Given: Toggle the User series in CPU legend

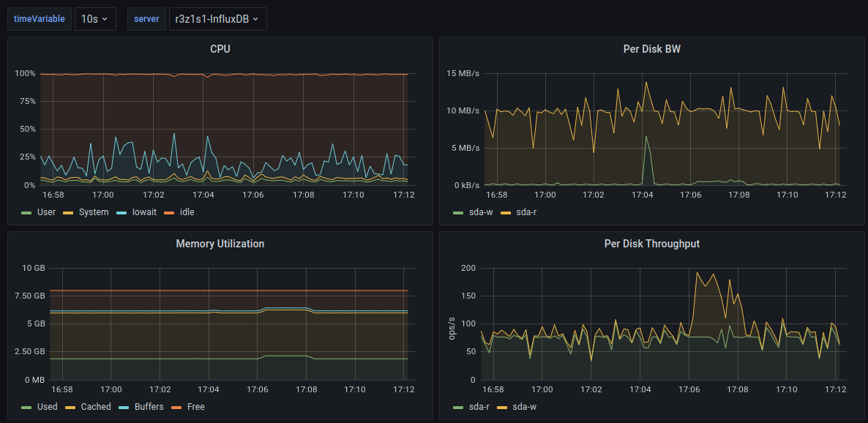Looking at the screenshot, I should click(x=46, y=212).
